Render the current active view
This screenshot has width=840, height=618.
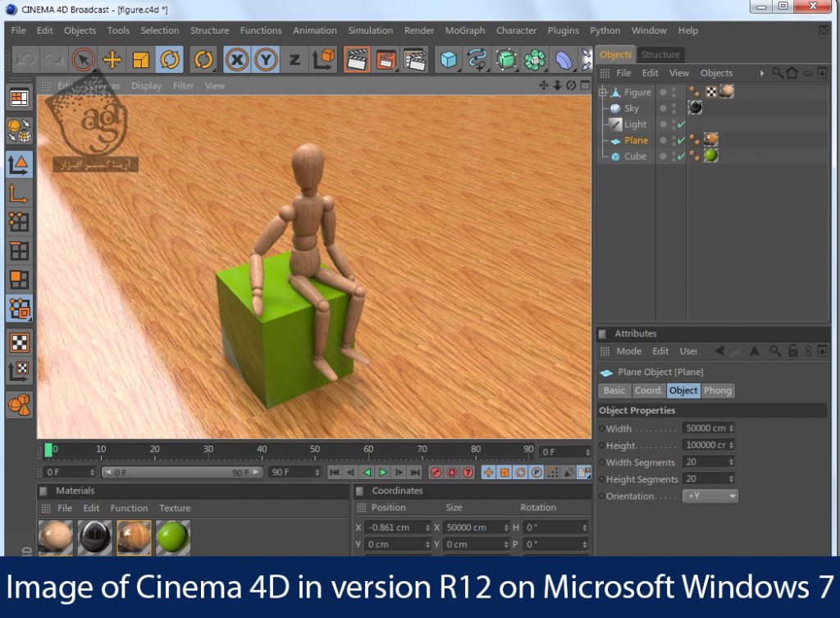pos(357,59)
